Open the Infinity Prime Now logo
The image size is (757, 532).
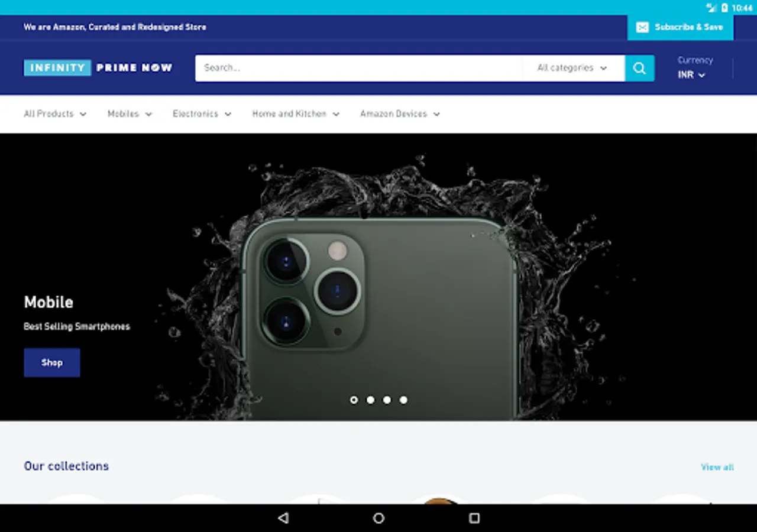pyautogui.click(x=98, y=67)
